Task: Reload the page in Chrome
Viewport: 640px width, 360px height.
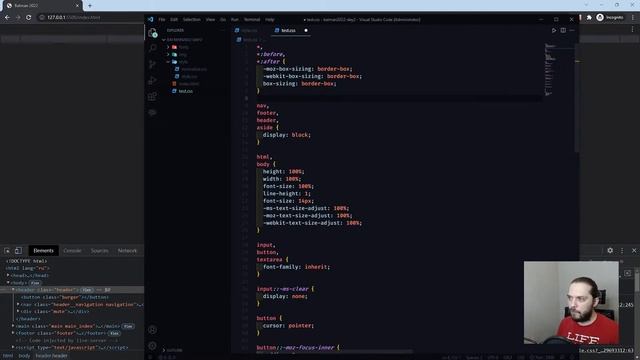Action: (29, 18)
